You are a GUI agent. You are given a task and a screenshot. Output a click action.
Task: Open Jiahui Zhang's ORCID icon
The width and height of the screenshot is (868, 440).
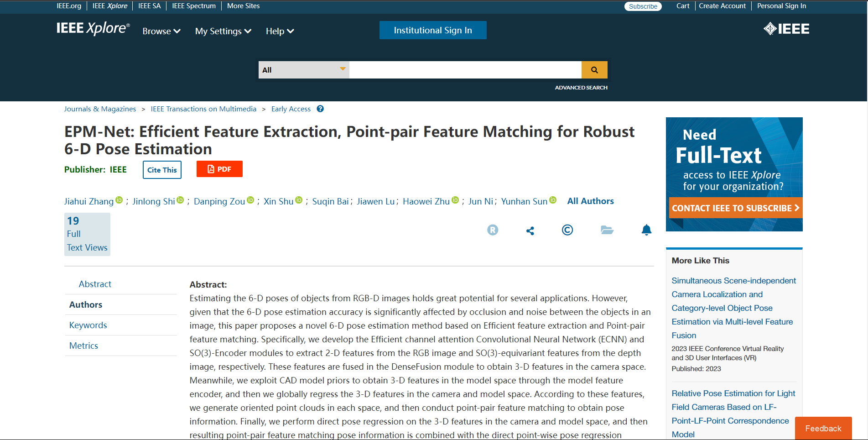(x=120, y=200)
